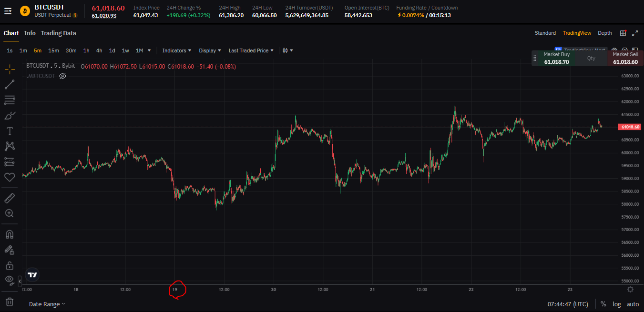Open the multi-chart grid layout icon
644x312 pixels.
(623, 33)
